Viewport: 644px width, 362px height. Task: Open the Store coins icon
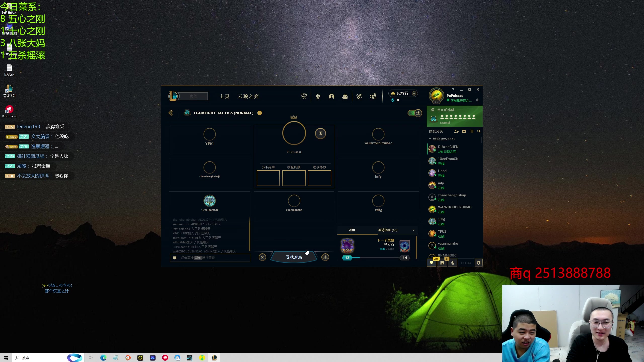(373, 96)
